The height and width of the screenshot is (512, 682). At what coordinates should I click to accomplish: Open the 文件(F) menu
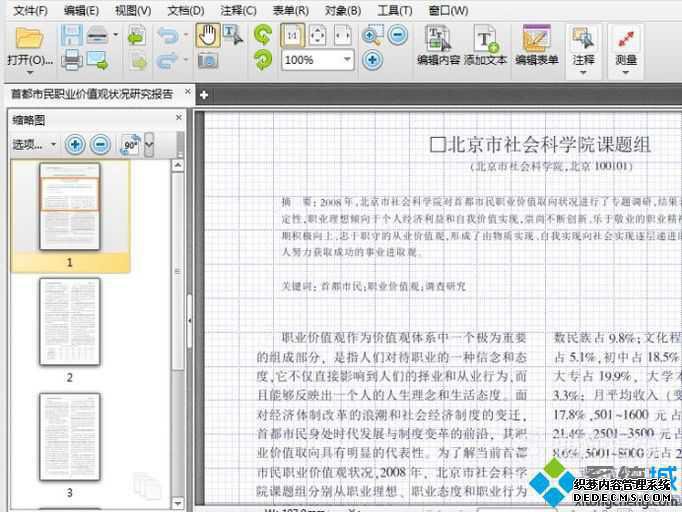coord(30,10)
